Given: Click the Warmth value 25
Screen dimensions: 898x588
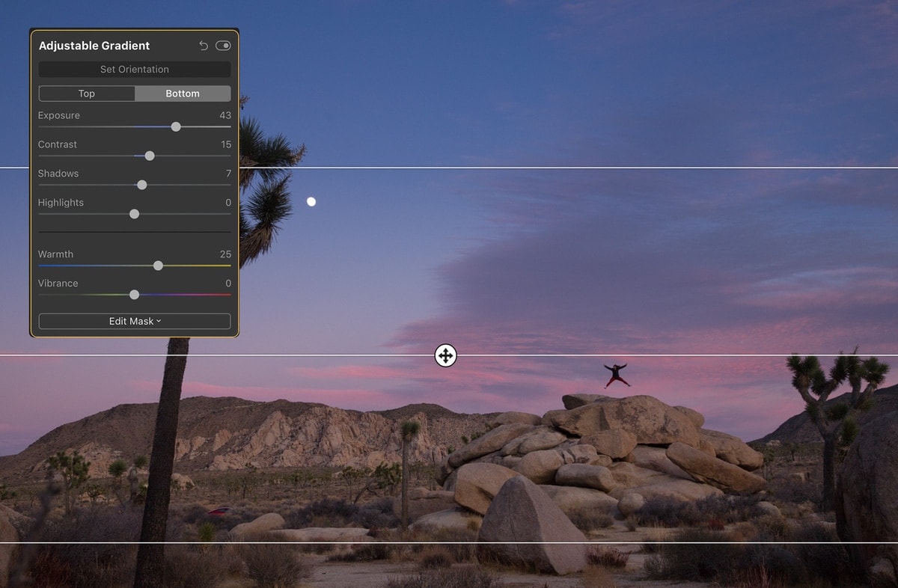Looking at the screenshot, I should 225,254.
